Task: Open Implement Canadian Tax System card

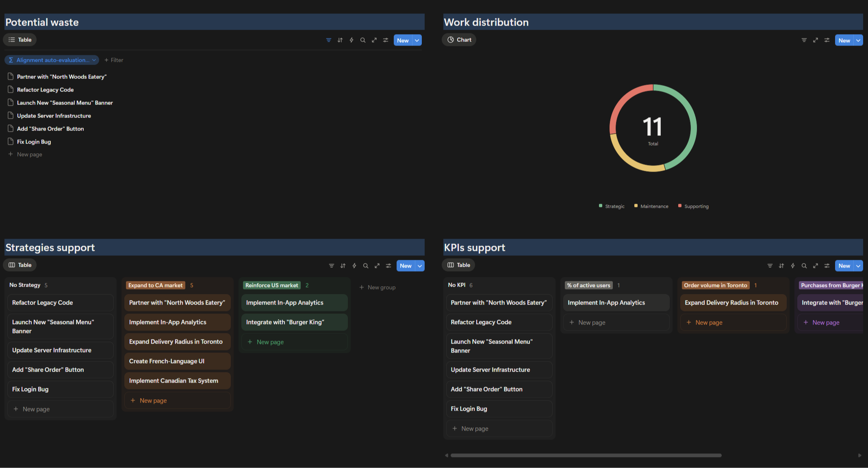Action: pyautogui.click(x=177, y=381)
